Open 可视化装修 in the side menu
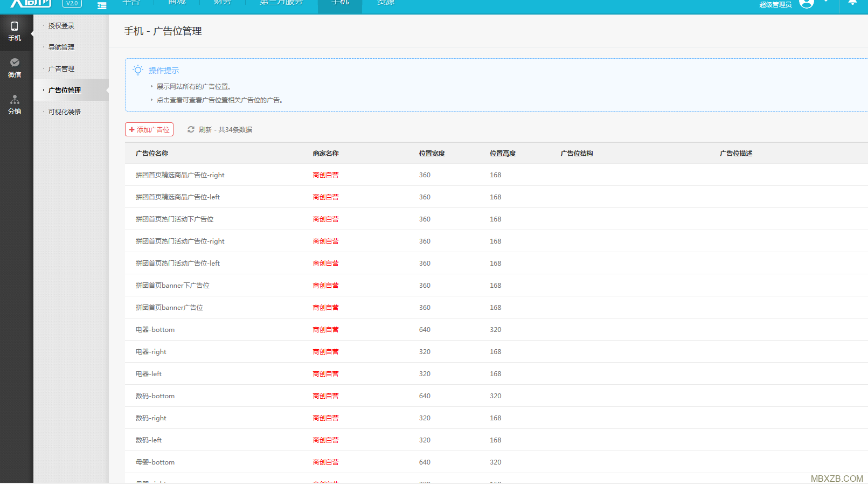 click(65, 112)
